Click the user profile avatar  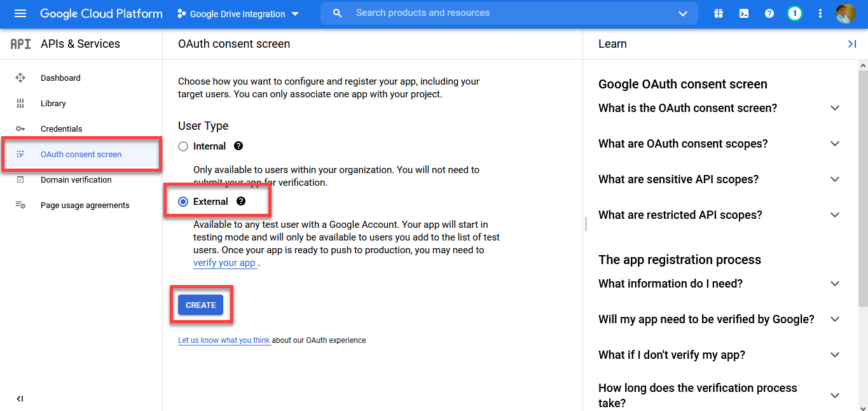(845, 13)
